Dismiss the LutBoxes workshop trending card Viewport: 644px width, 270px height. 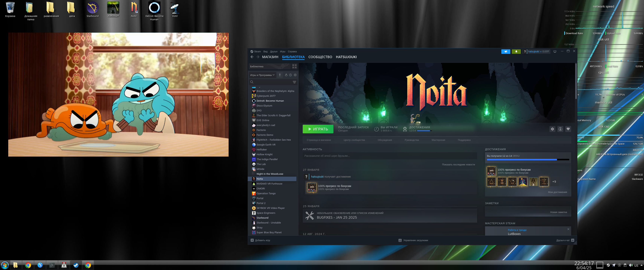pos(568,229)
